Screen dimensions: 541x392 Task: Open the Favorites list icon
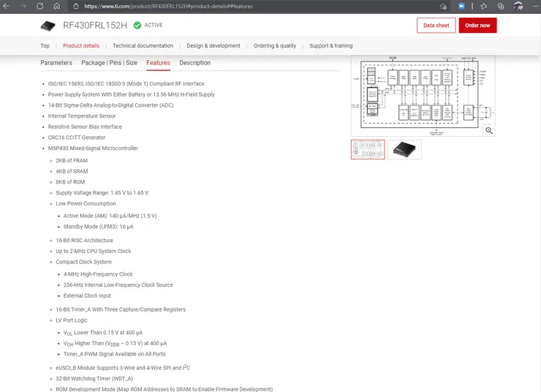484,6
